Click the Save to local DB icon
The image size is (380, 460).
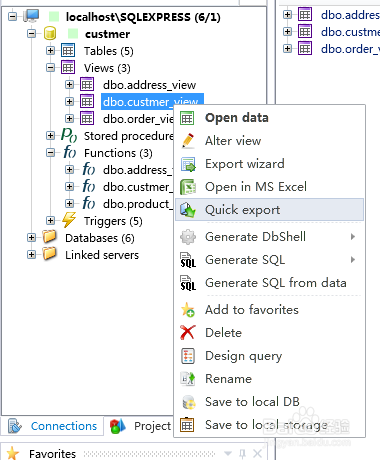pyautogui.click(x=189, y=402)
